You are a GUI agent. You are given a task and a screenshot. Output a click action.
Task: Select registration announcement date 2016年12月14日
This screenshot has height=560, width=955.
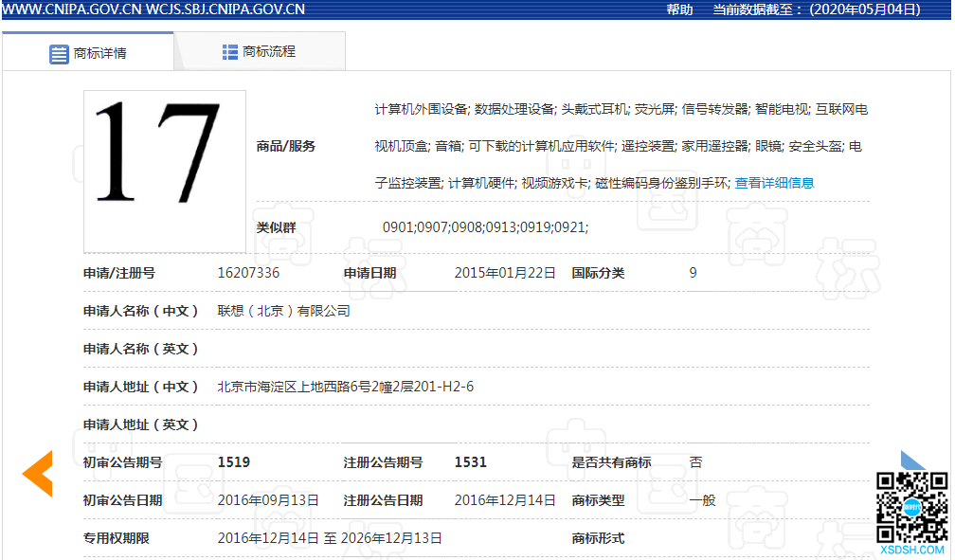click(505, 500)
